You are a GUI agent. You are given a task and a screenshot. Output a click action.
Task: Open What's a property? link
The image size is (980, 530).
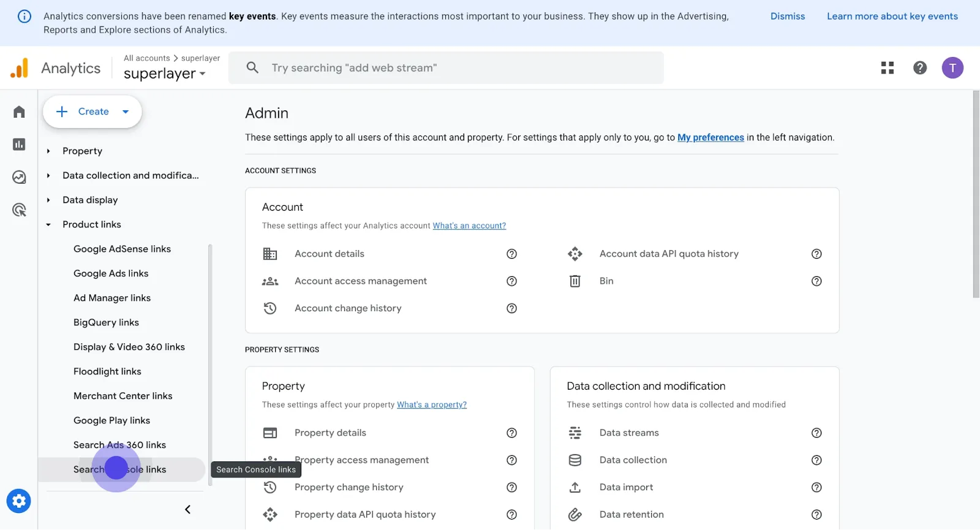point(432,405)
